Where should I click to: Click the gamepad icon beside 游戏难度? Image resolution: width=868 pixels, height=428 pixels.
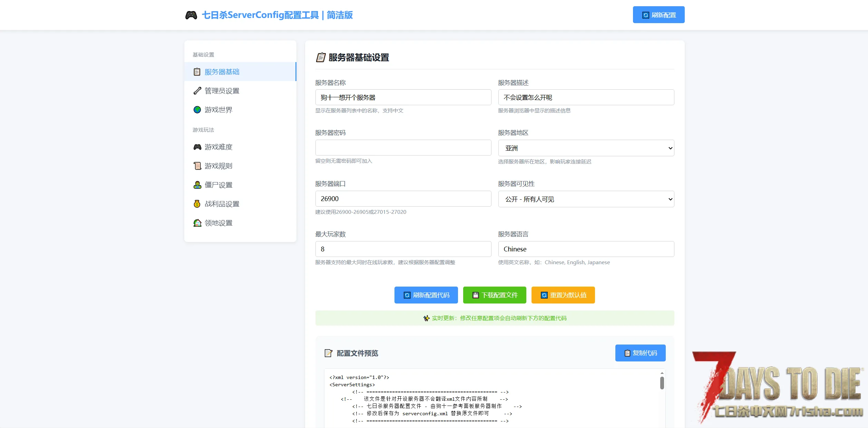click(x=197, y=147)
